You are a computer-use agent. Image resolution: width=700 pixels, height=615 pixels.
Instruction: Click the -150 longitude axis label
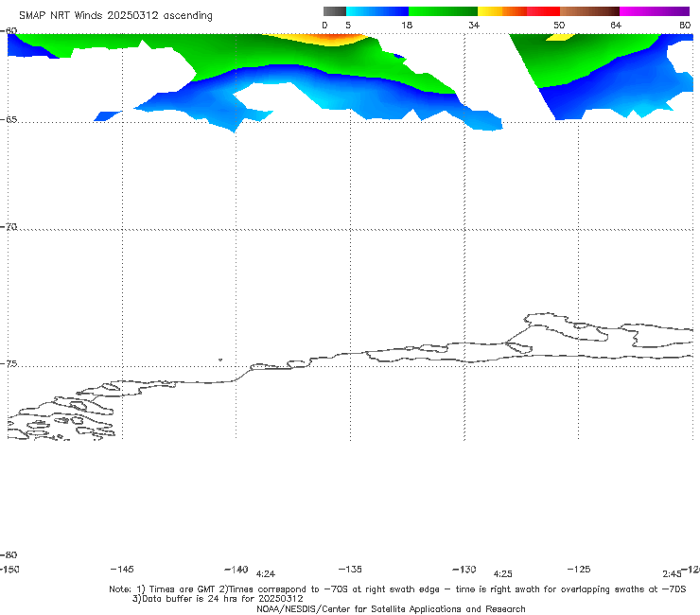(9, 570)
